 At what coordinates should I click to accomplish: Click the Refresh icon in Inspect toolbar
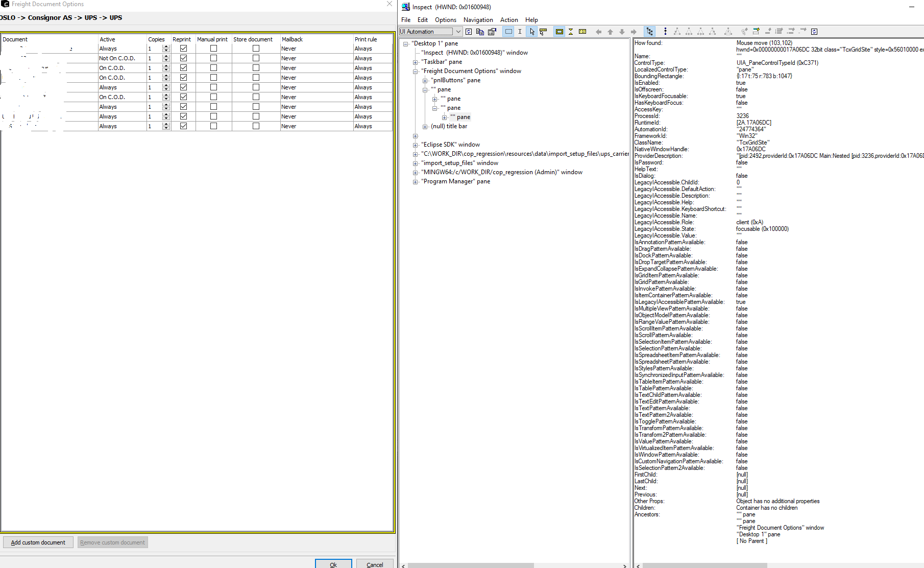[469, 31]
